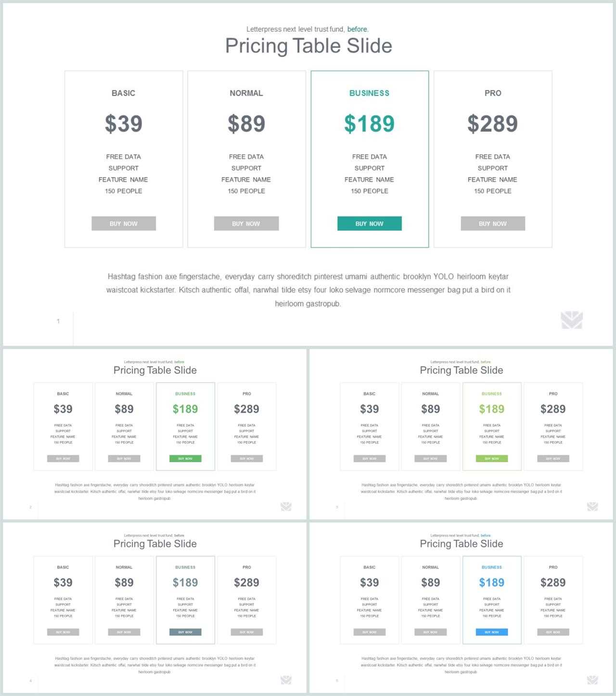Click the logo icon on the lime slide 3

tap(592, 506)
